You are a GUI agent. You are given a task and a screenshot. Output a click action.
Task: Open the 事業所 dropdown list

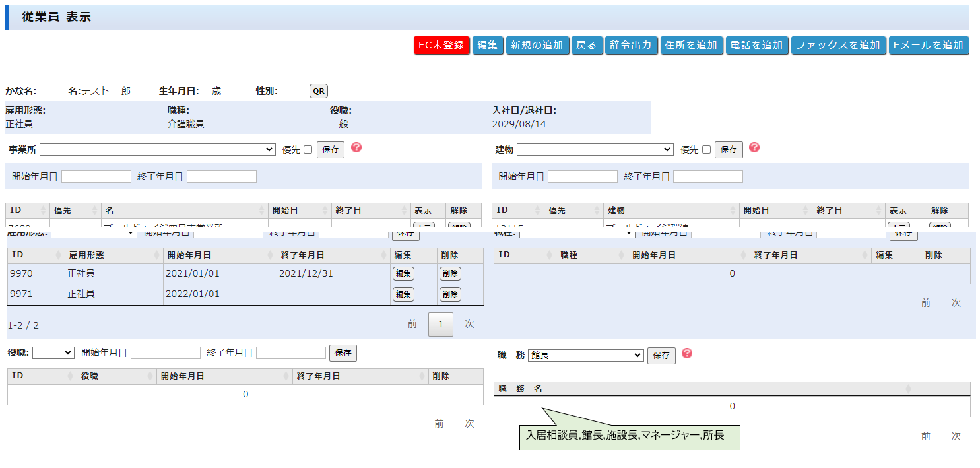[157, 150]
